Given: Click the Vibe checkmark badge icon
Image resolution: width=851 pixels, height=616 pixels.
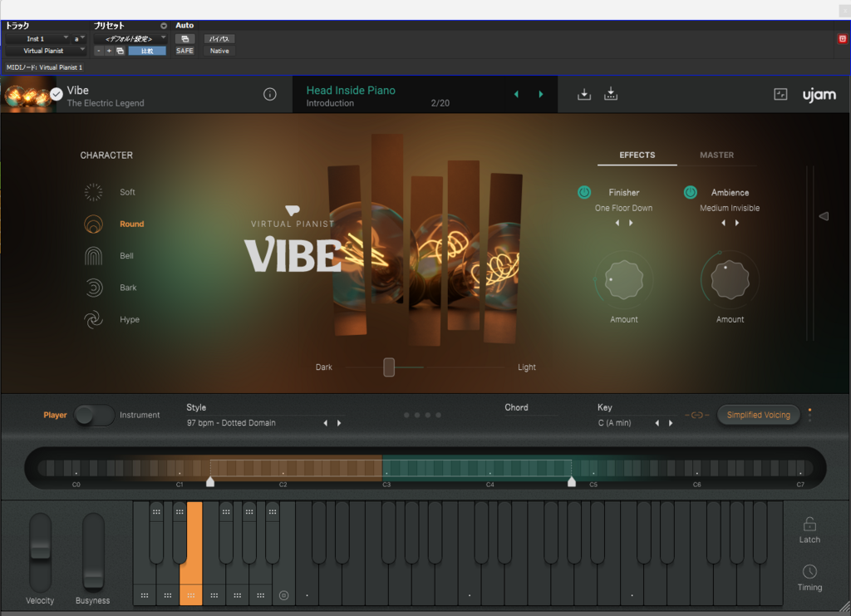Looking at the screenshot, I should 56,95.
